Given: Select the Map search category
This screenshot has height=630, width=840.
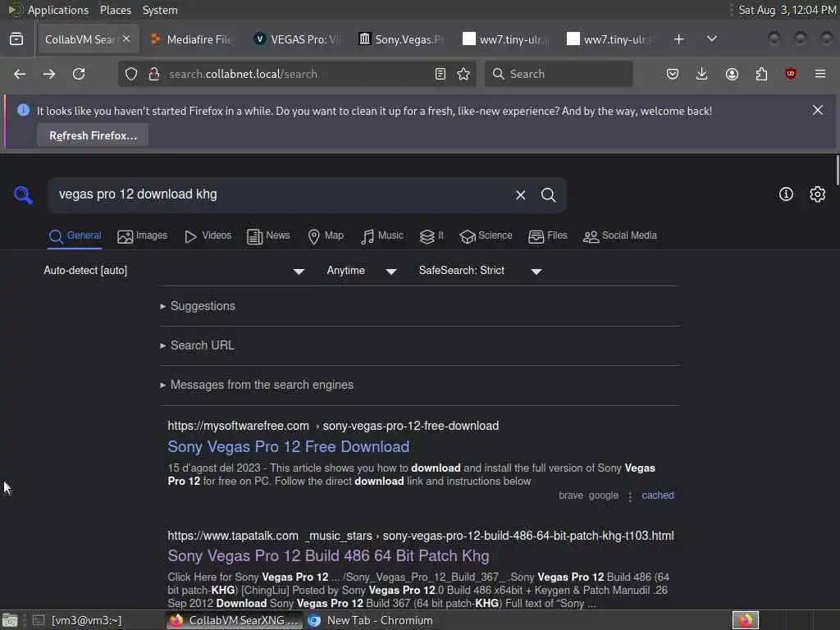Looking at the screenshot, I should 326,235.
